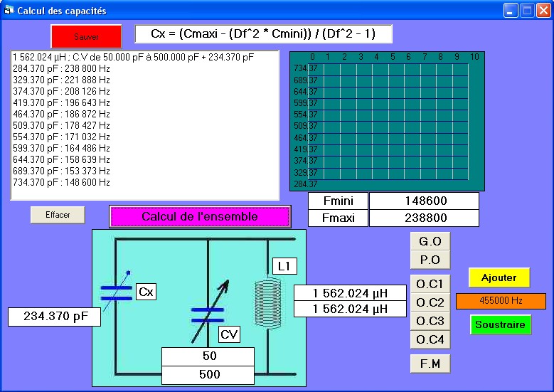Close the Calcul des capacités window
The width and height of the screenshot is (554, 392).
543,11
